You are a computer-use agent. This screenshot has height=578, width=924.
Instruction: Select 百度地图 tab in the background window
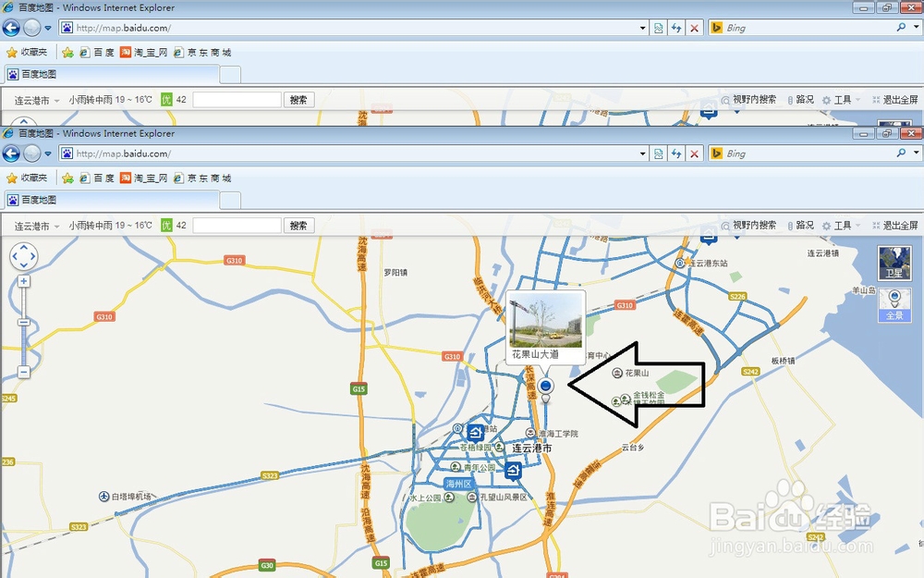click(x=112, y=74)
